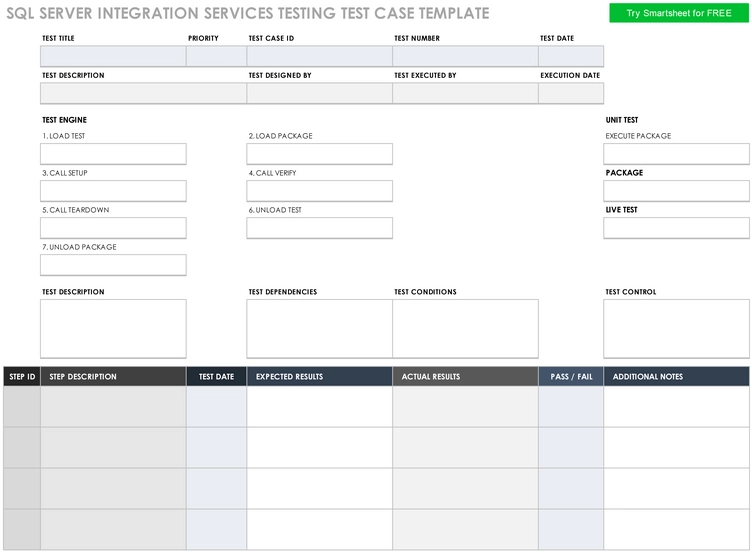Click the Test Executed By field

tap(465, 93)
